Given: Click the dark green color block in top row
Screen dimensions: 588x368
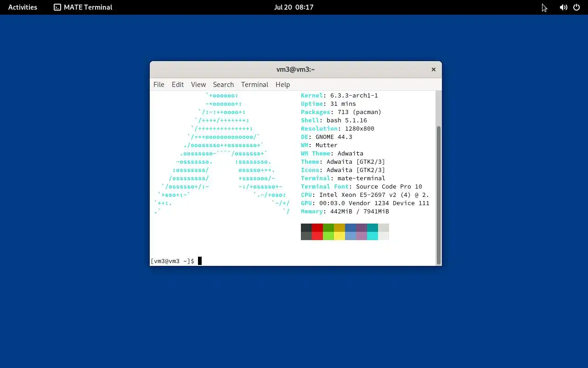Looking at the screenshot, I should (x=328, y=228).
